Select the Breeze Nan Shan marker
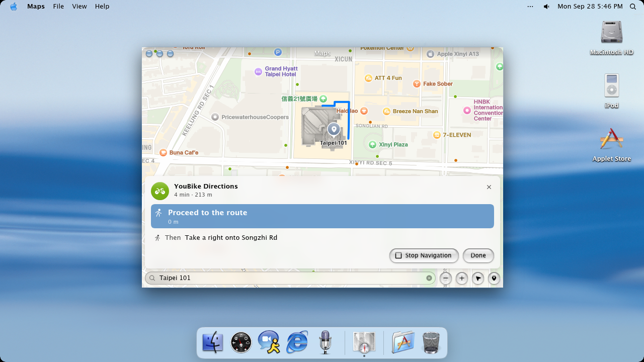The width and height of the screenshot is (644, 362). (386, 111)
